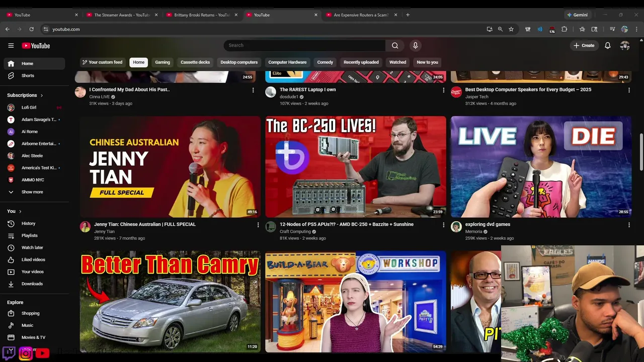Screen dimensions: 644x362
Task: Reload the page in browser
Action: (x=31, y=29)
